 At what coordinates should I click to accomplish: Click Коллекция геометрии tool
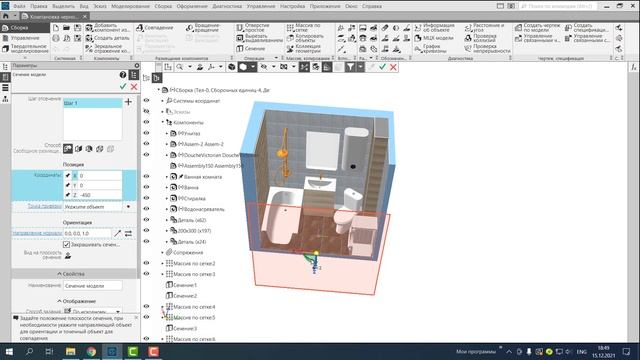(304, 49)
